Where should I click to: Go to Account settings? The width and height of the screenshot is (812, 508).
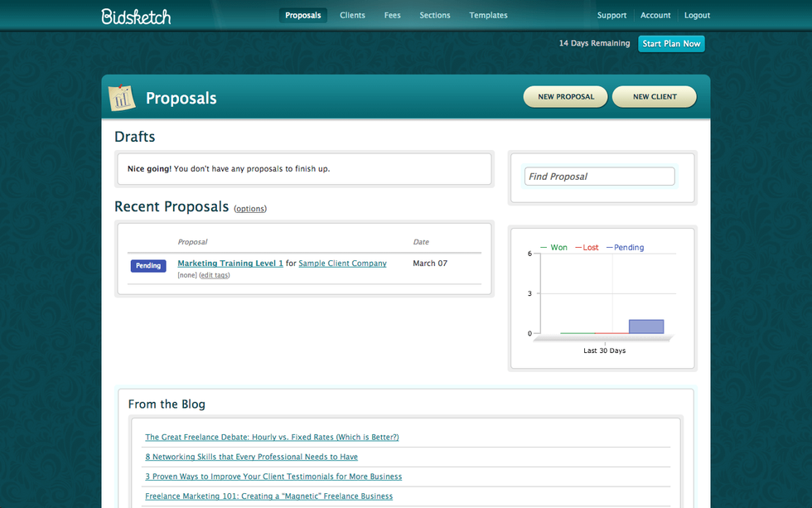(655, 15)
